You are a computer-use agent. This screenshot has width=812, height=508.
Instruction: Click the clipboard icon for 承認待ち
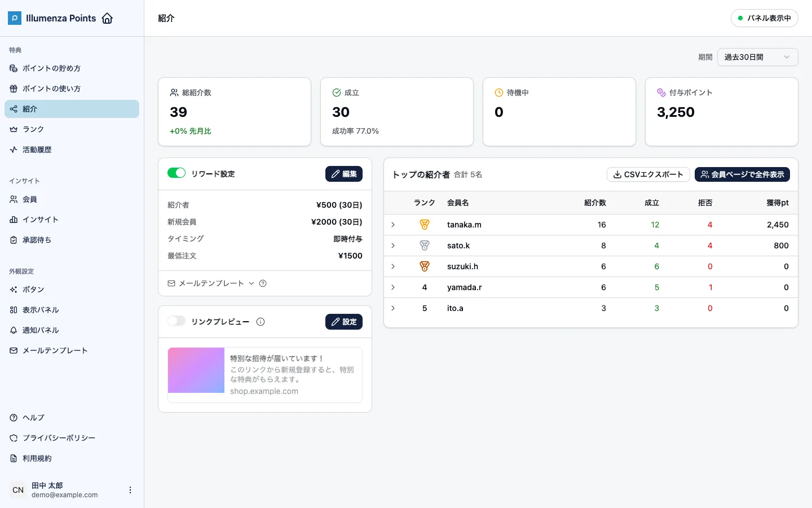coord(14,240)
